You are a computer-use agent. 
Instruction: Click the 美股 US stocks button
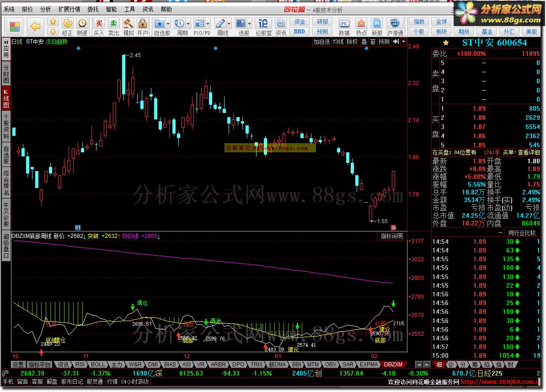click(x=531, y=32)
